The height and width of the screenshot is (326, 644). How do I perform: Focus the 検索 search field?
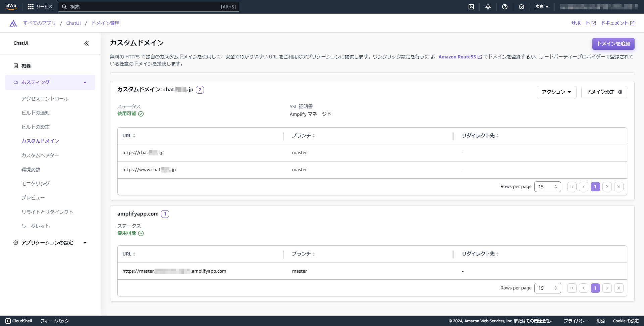[x=149, y=7]
